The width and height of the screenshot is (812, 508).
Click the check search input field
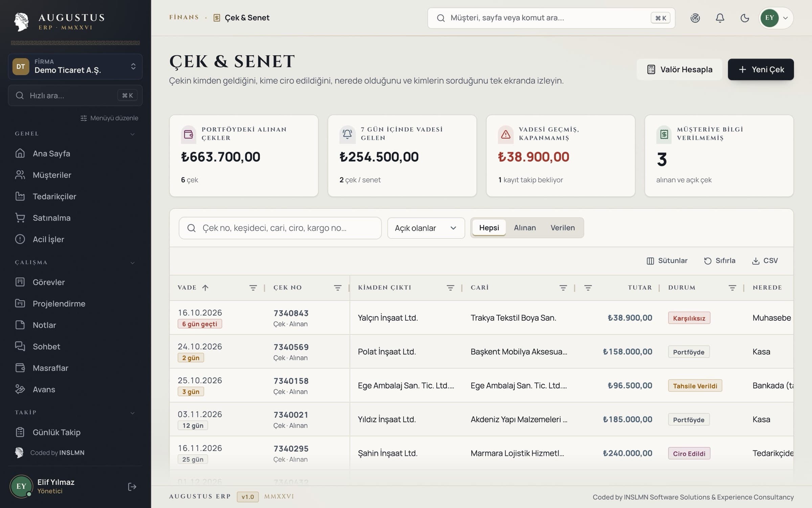tap(280, 228)
